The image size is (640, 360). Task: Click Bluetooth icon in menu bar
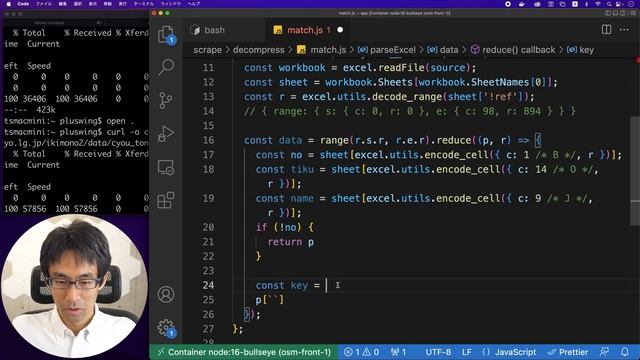(x=587, y=4)
